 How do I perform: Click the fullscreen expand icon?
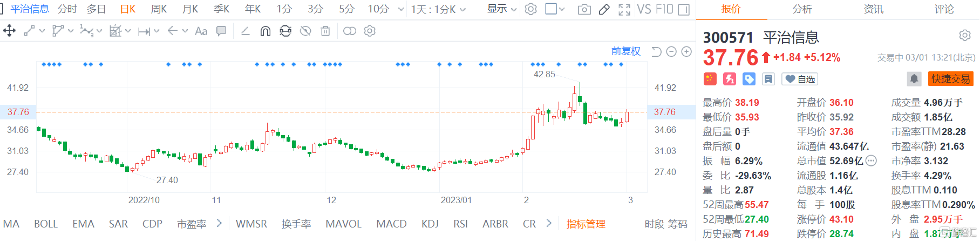[x=624, y=10]
